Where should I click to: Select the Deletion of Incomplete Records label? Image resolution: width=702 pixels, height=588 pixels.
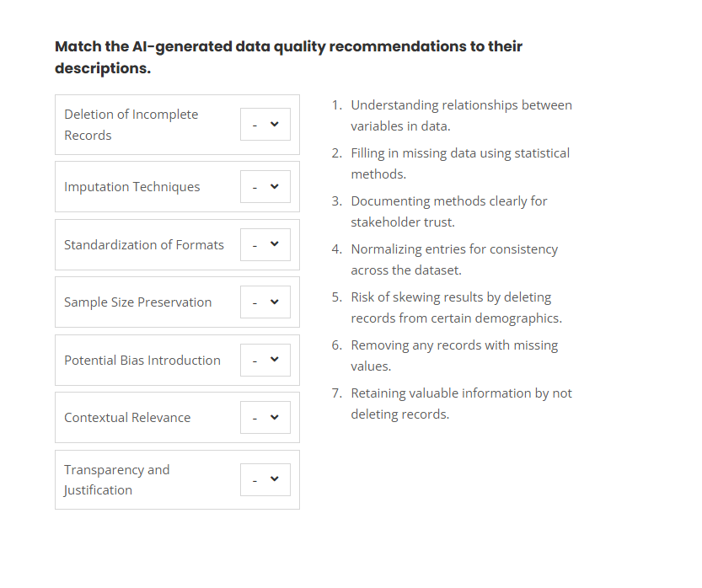pos(129,124)
